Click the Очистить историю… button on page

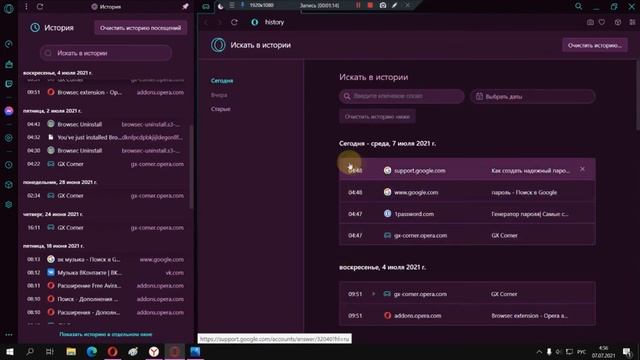[595, 45]
